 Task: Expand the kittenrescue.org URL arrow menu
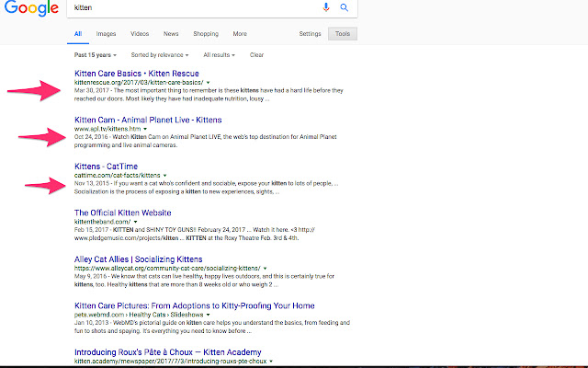[209, 83]
